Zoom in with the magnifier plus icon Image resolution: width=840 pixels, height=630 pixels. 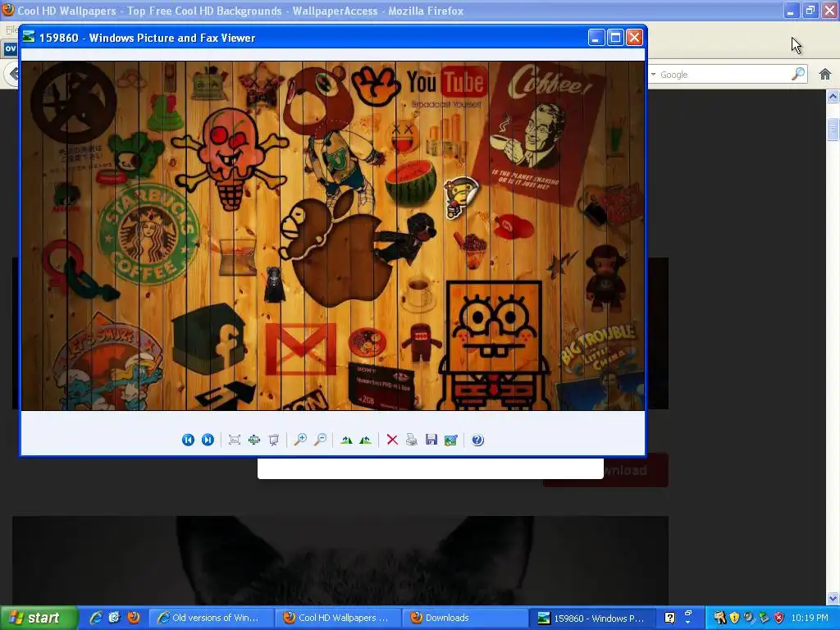(300, 440)
